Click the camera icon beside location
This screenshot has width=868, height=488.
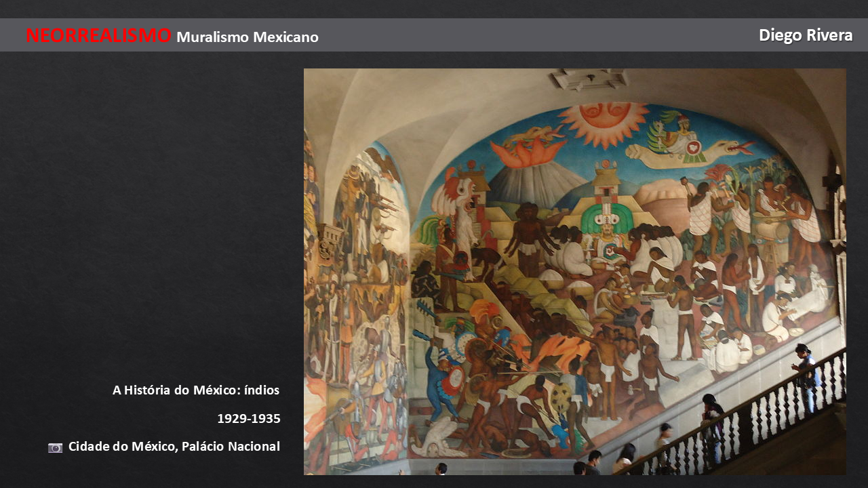[55, 447]
